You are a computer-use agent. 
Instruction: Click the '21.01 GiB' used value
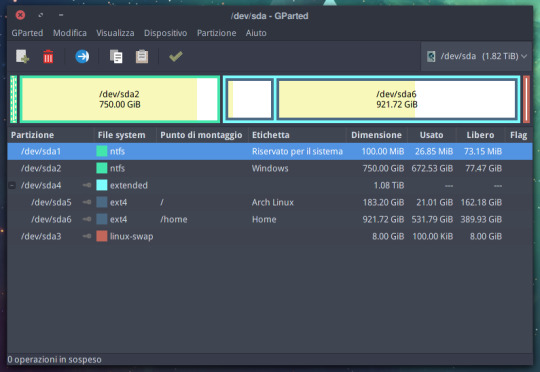435,202
